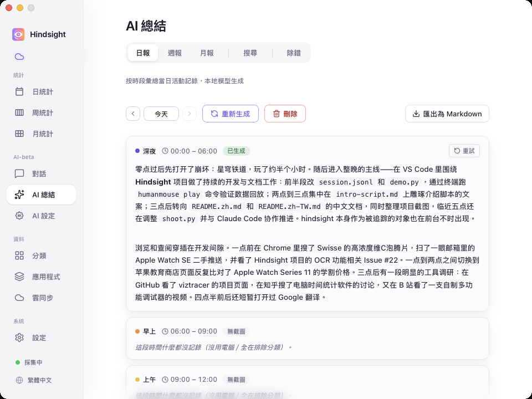
Task: Click clock icon next to 00:00 – 06:00
Action: click(165, 151)
